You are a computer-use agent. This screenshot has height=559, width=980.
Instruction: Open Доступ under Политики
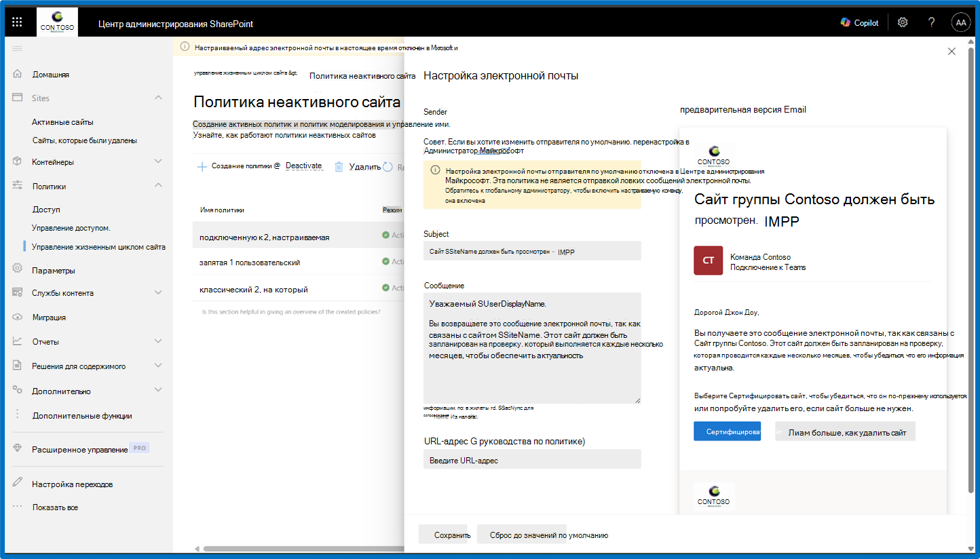[x=46, y=210]
